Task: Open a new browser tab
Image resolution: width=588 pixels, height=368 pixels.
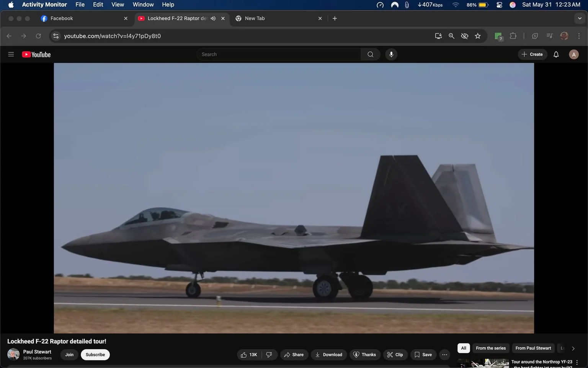Action: (335, 18)
